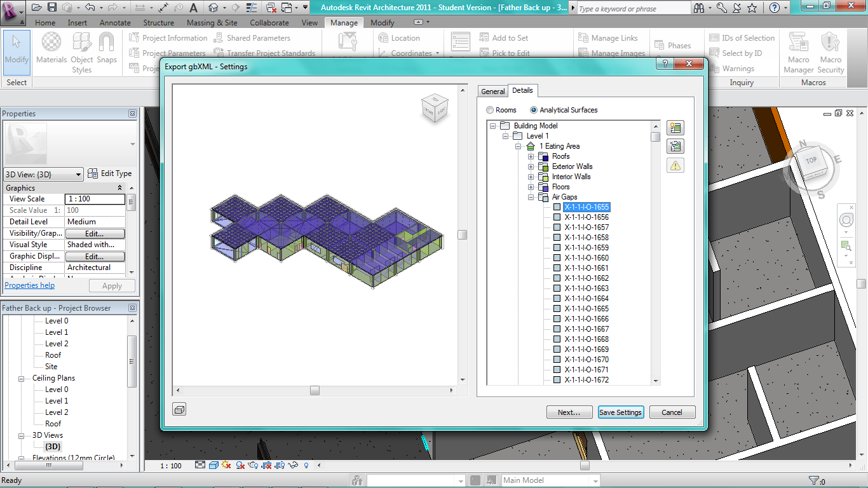Switch to the General tab
868x488 pixels.
coord(492,91)
